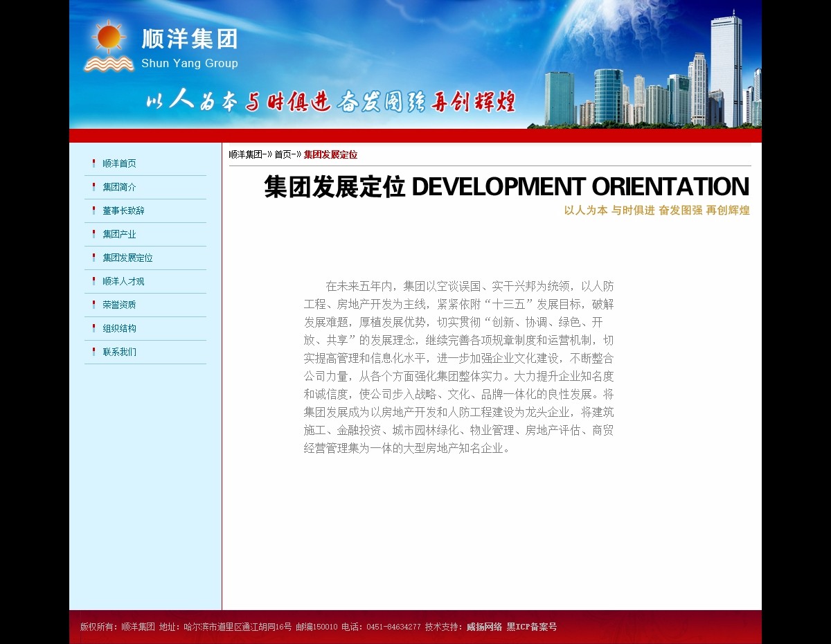Click the 黑ICP备案号 link in footer
Image resolution: width=831 pixels, height=644 pixels.
tap(532, 627)
